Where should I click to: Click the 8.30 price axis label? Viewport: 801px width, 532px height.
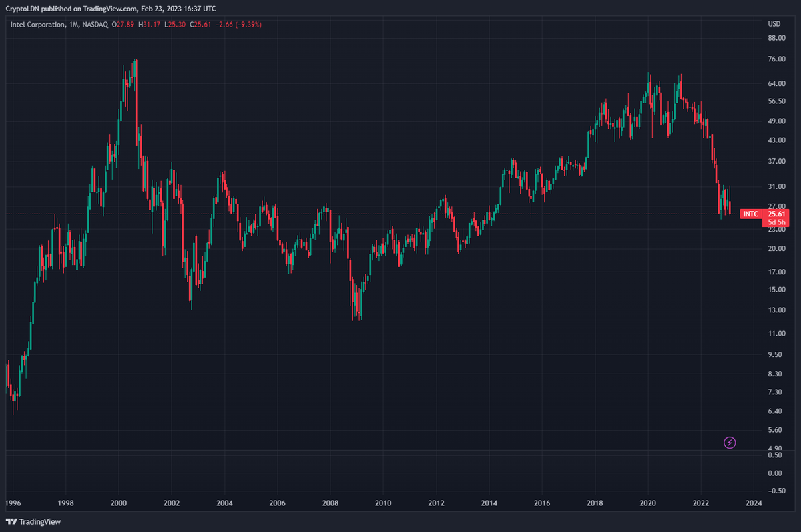774,374
